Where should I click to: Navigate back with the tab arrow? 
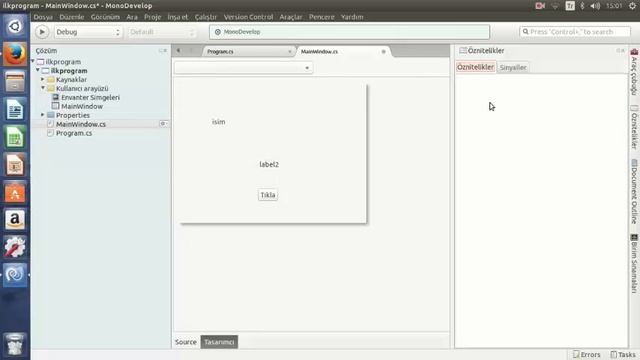click(x=178, y=51)
